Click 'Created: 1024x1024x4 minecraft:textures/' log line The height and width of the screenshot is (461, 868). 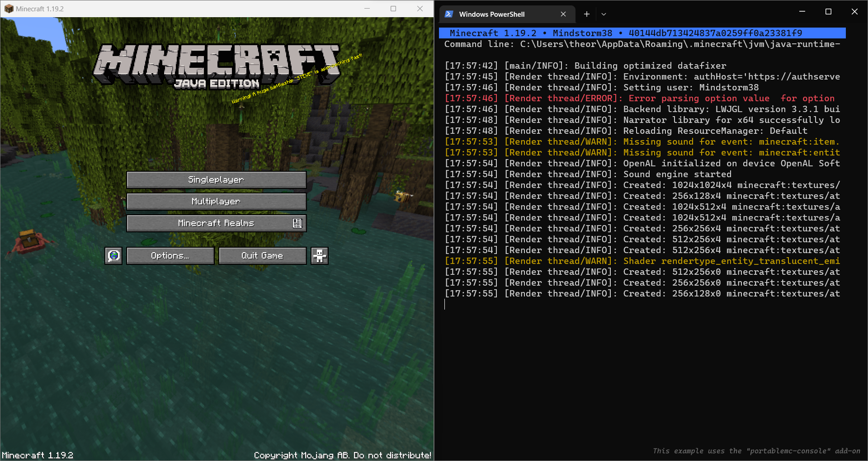coord(642,185)
